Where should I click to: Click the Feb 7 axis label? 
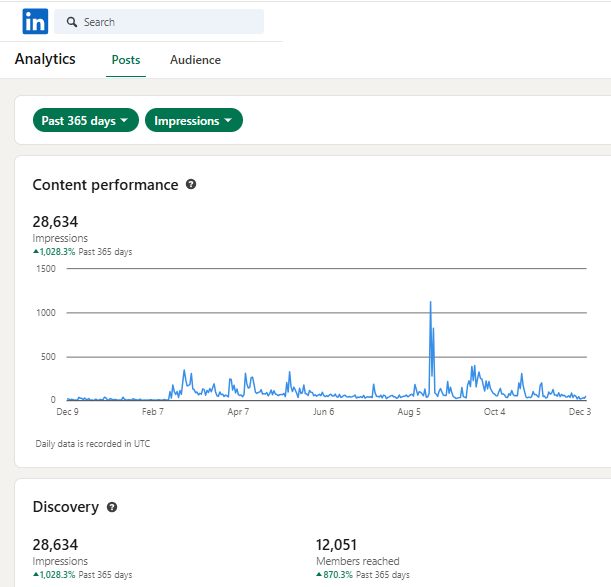click(153, 412)
